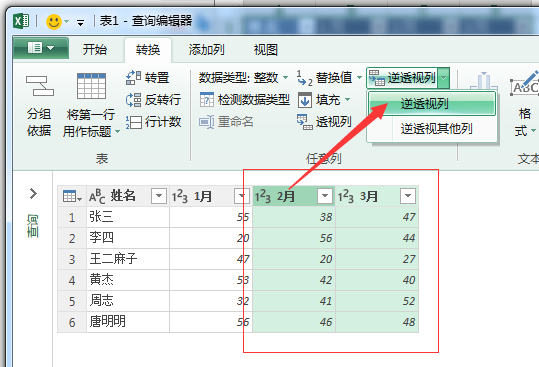539x367 pixels.
Task: Click the cell 唐明明
Action: coord(128,322)
